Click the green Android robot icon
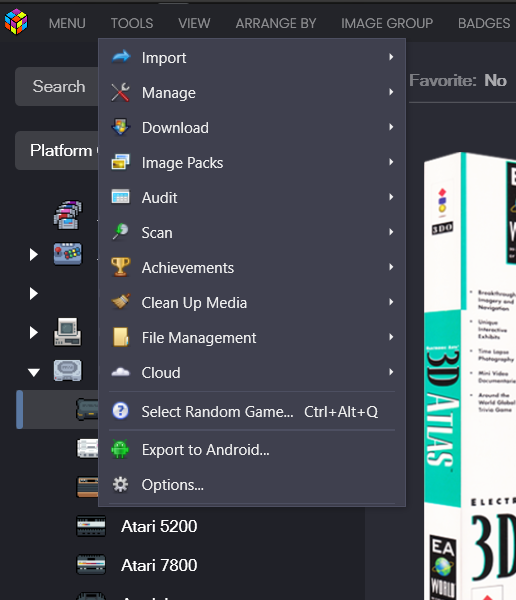 pos(121,449)
